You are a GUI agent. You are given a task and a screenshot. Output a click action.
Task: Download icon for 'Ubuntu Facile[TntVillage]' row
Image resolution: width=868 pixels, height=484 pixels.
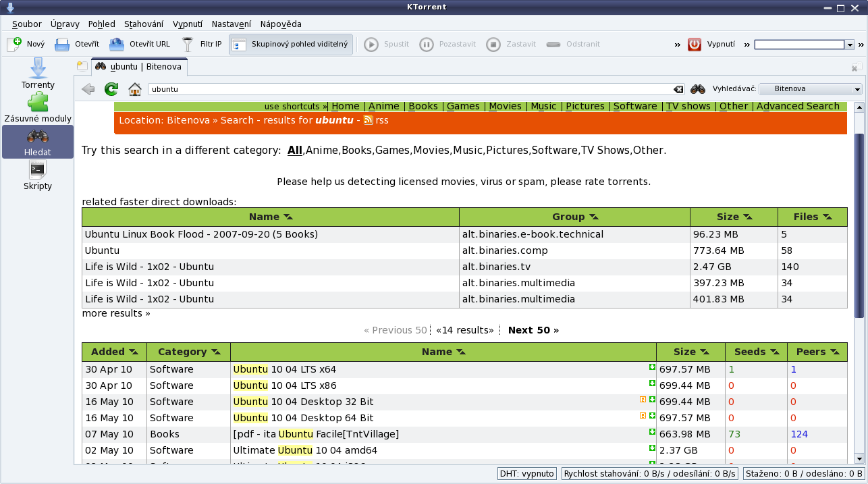(652, 432)
